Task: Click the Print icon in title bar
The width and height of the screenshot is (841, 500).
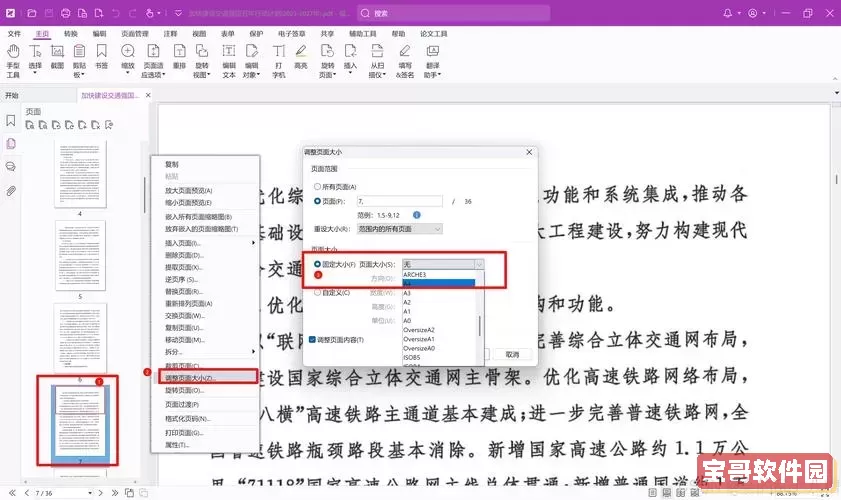Action: 65,13
